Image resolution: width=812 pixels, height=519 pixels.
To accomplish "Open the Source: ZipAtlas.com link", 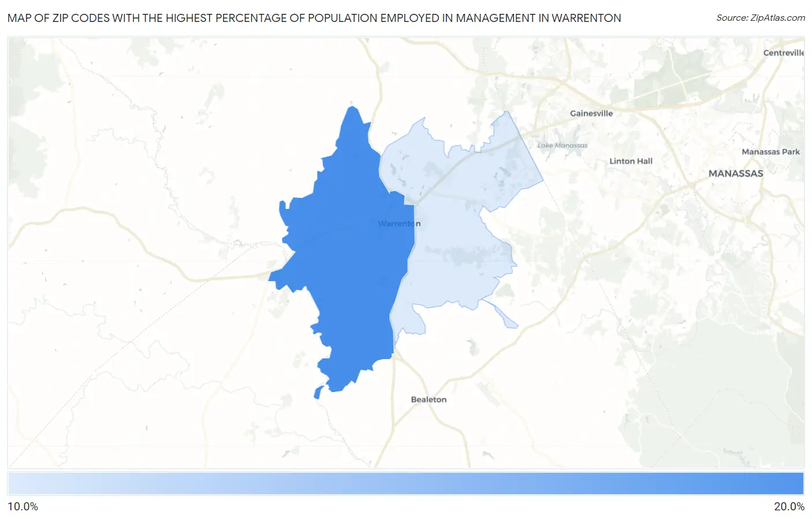I will coord(760,18).
